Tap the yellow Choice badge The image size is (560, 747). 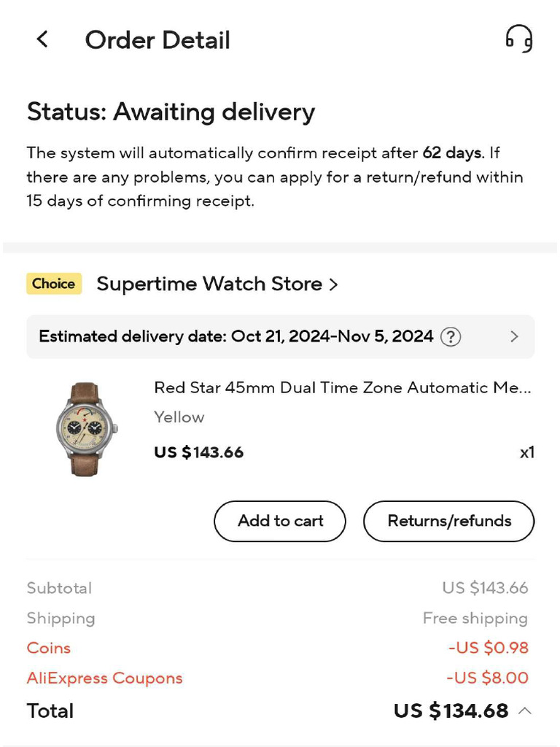coord(54,284)
